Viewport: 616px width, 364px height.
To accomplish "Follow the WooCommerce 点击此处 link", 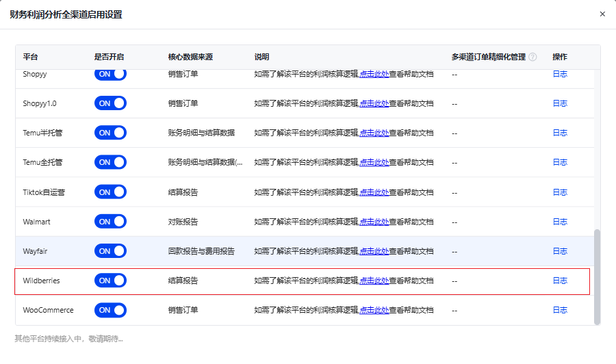I will [374, 310].
